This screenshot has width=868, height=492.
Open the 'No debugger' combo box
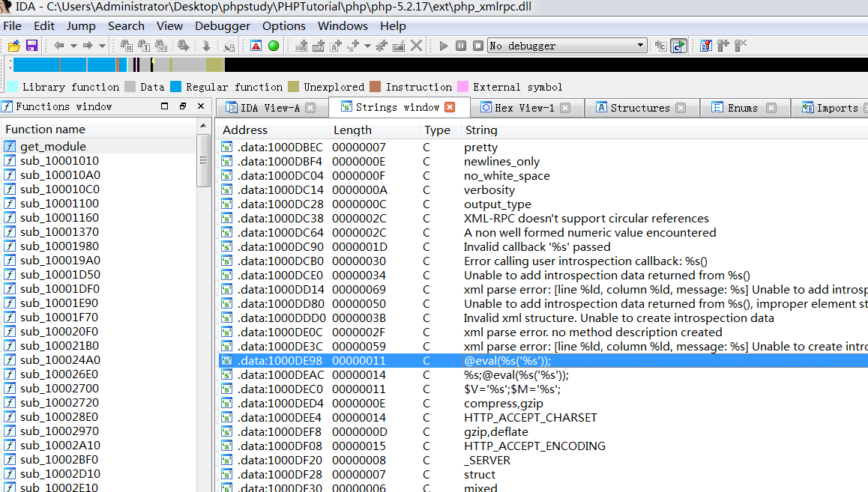[567, 46]
